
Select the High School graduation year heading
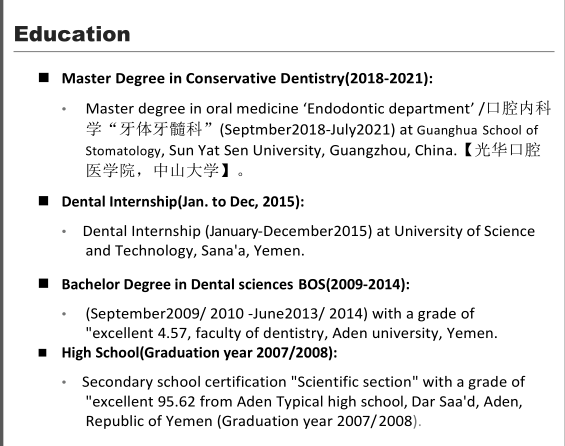pos(199,353)
